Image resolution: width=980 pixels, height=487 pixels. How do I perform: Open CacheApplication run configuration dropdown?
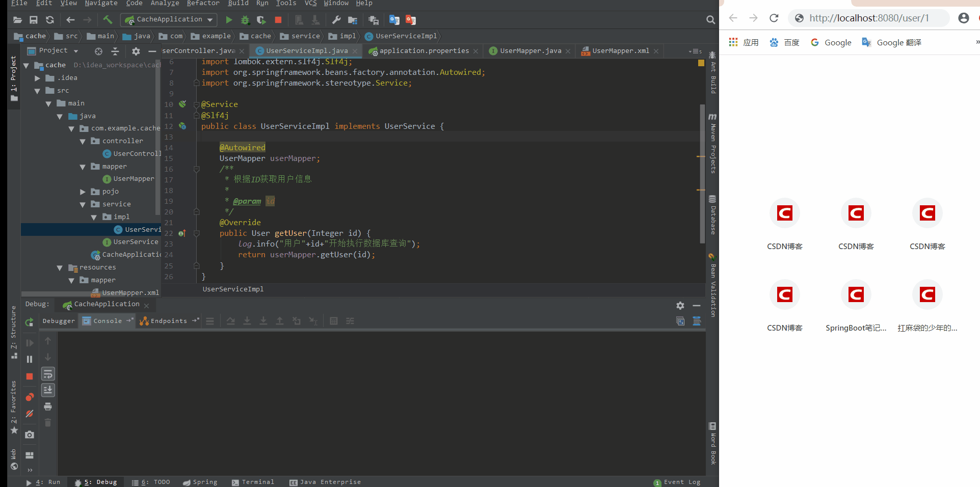169,20
